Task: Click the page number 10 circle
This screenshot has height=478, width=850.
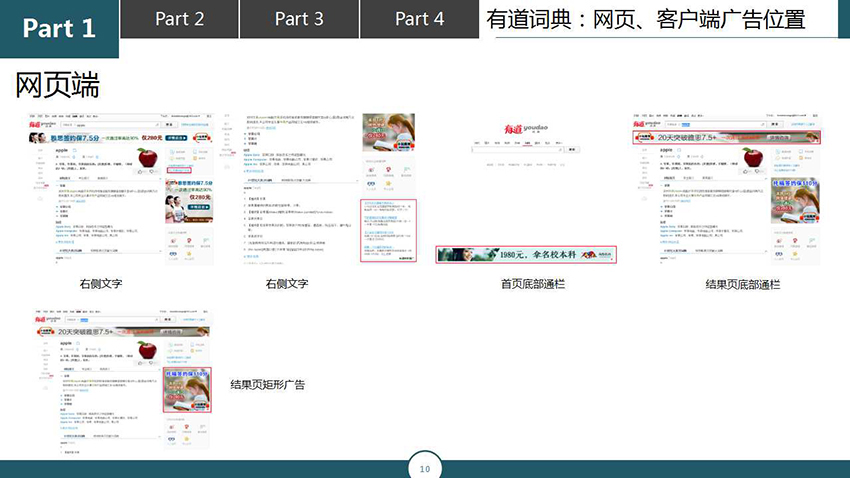Action: click(x=424, y=467)
